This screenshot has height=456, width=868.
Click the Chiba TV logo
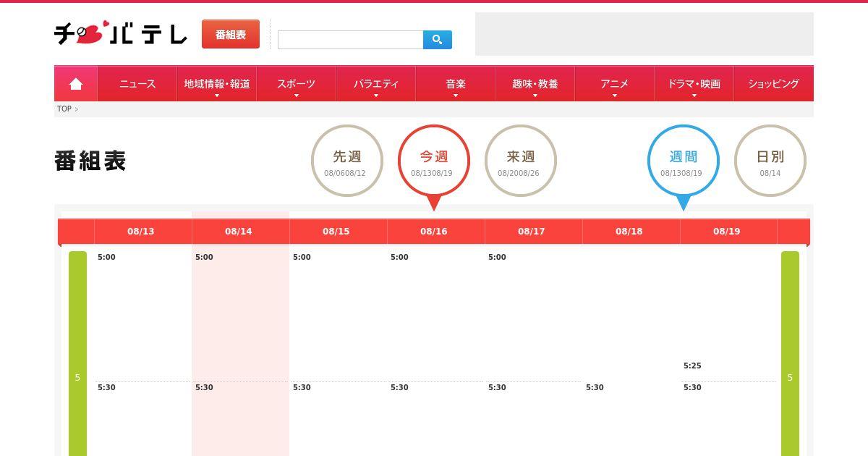pos(121,33)
